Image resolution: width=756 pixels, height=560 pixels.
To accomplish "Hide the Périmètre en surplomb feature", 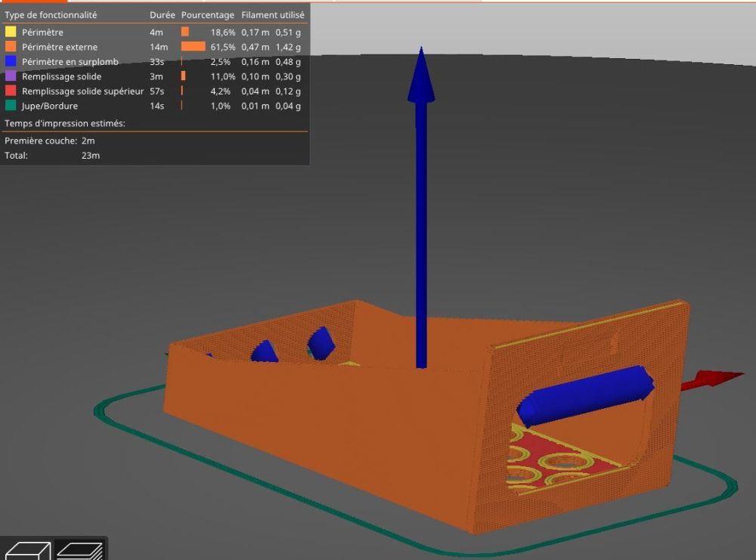I will [x=153, y=62].
